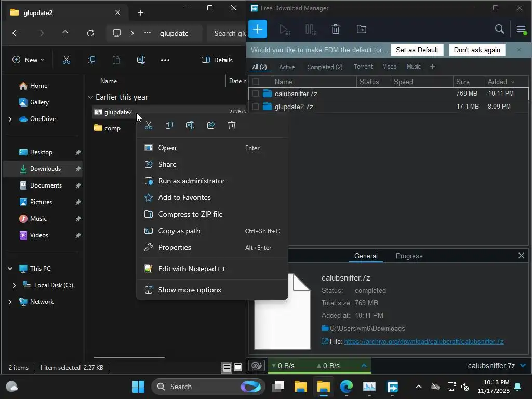Screen dimensions: 532x399
Task: Tick the checkbox for calubsniffer.7z
Action: pyautogui.click(x=256, y=94)
